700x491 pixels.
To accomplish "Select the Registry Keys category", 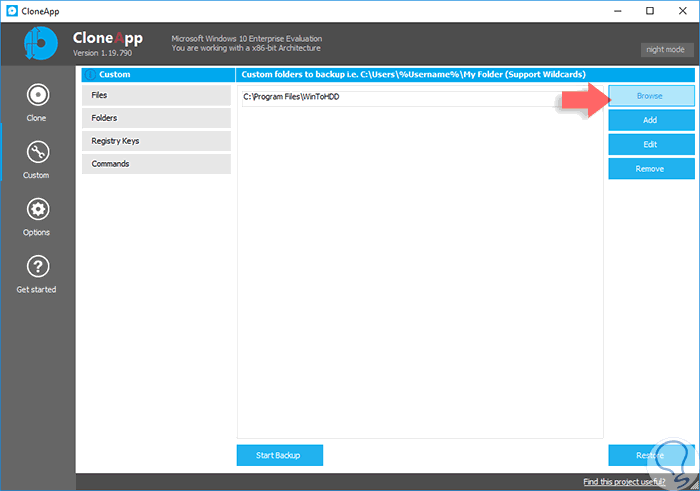I will (156, 141).
